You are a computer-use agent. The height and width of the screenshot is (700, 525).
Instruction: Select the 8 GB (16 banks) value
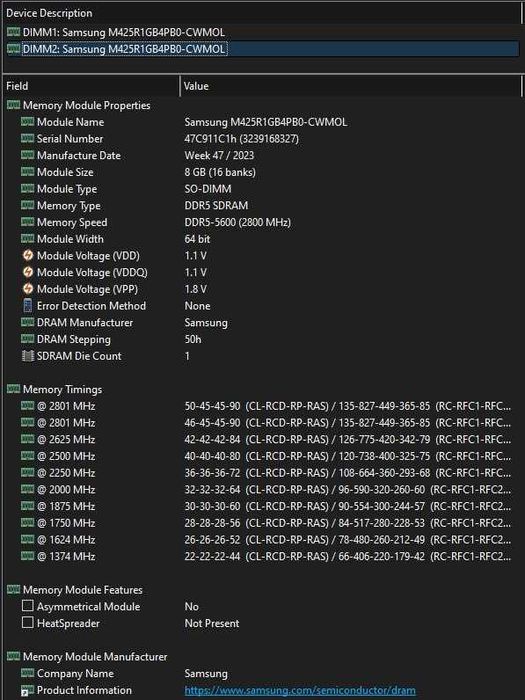220,172
